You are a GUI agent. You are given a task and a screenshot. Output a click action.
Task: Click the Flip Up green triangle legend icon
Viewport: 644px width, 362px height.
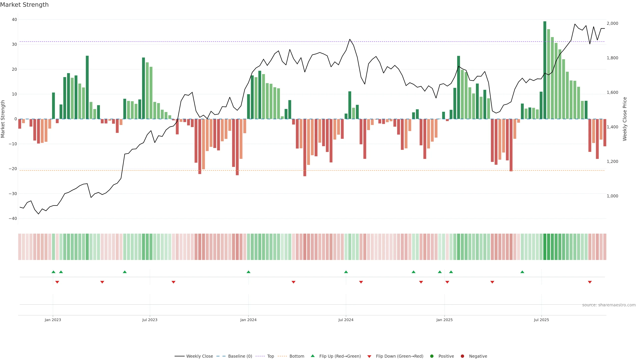[x=312, y=356]
